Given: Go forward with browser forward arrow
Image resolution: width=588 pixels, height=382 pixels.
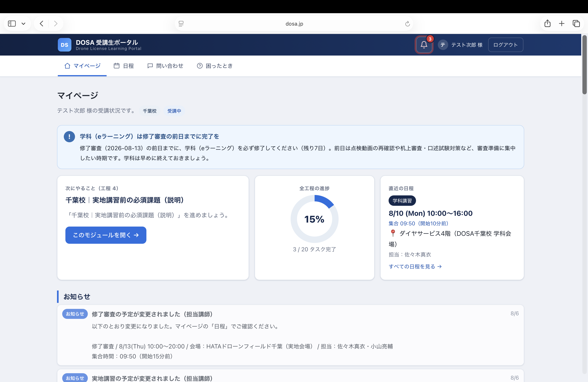Looking at the screenshot, I should (x=56, y=23).
